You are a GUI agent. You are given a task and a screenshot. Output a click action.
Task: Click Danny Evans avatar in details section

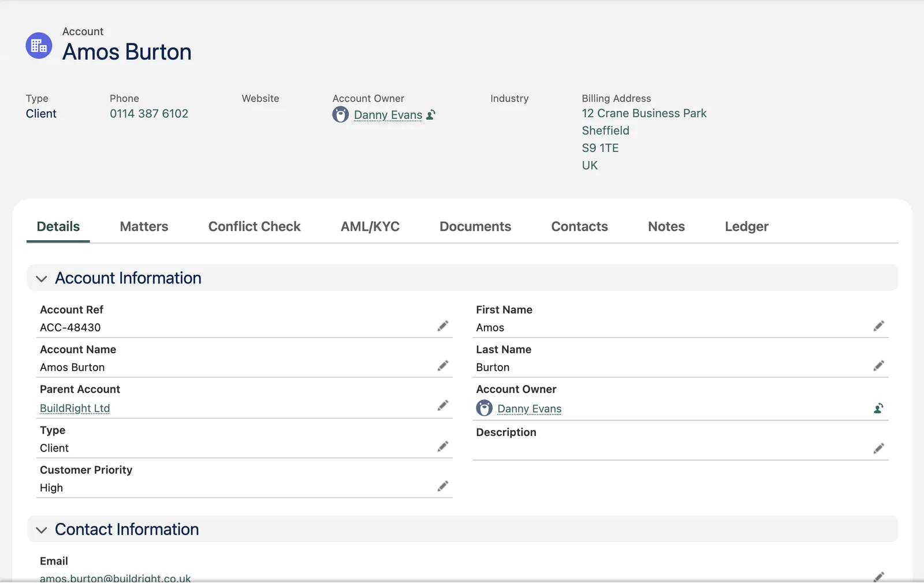pos(485,409)
